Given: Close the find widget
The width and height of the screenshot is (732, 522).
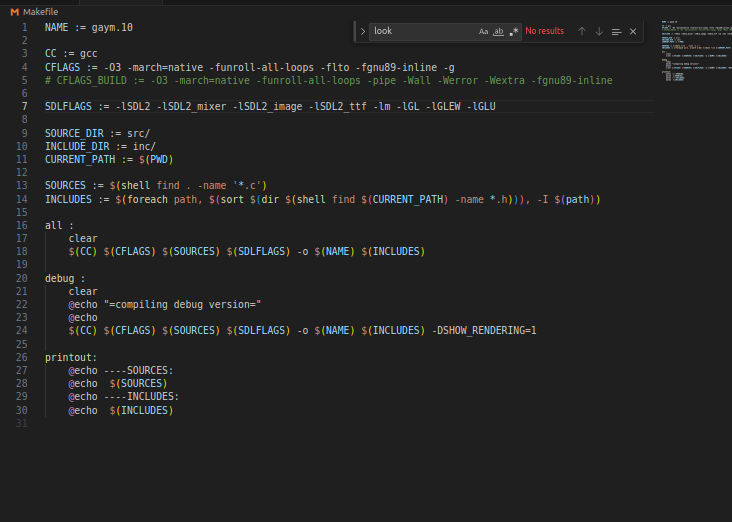Looking at the screenshot, I should 633,31.
